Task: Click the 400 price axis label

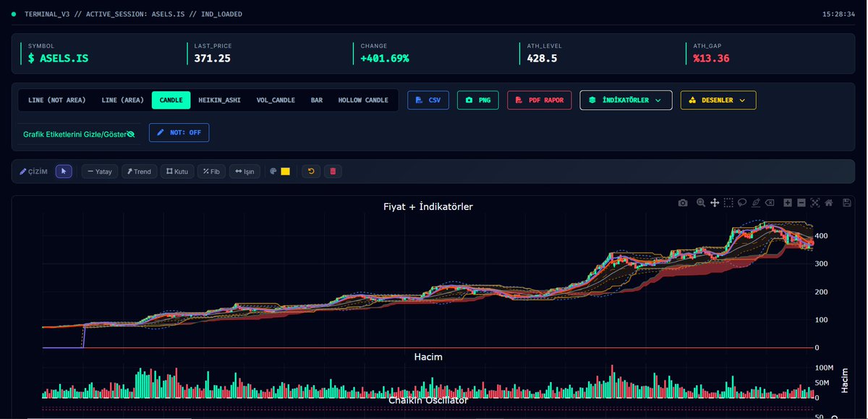Action: [822, 236]
